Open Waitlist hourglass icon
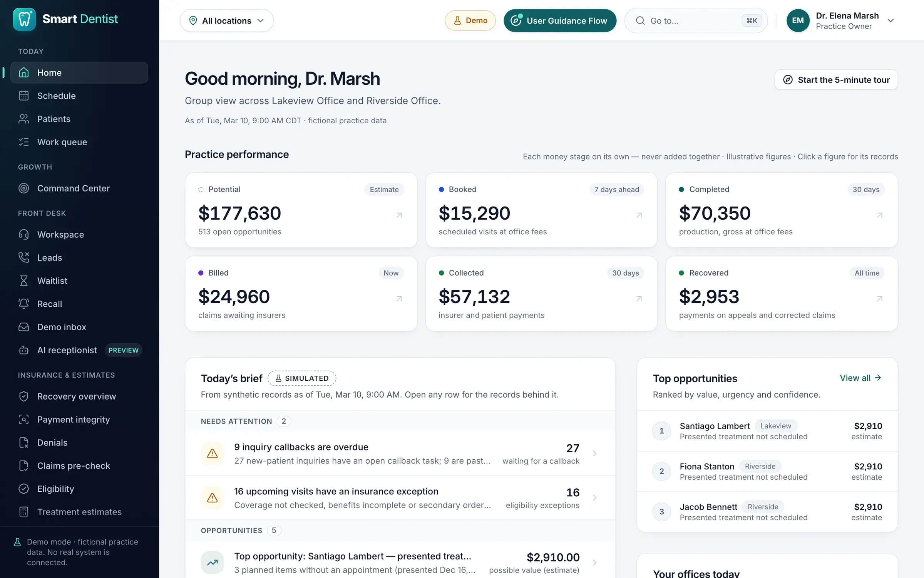Viewport: 924px width, 578px height. pyautogui.click(x=24, y=281)
